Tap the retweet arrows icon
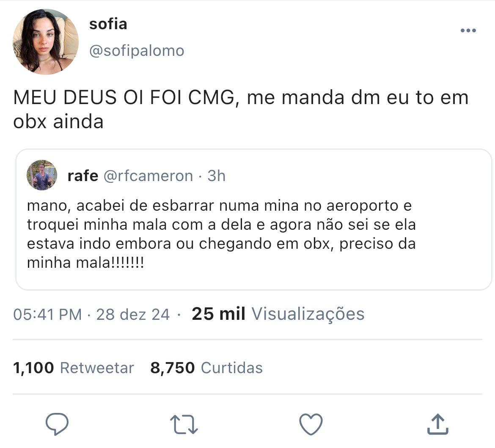The height and width of the screenshot is (448, 495). (184, 424)
